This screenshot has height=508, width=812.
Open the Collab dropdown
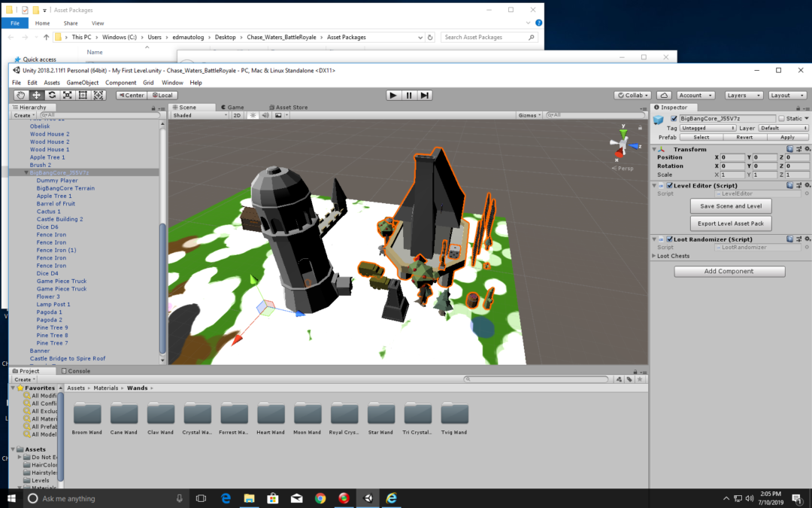click(633, 96)
